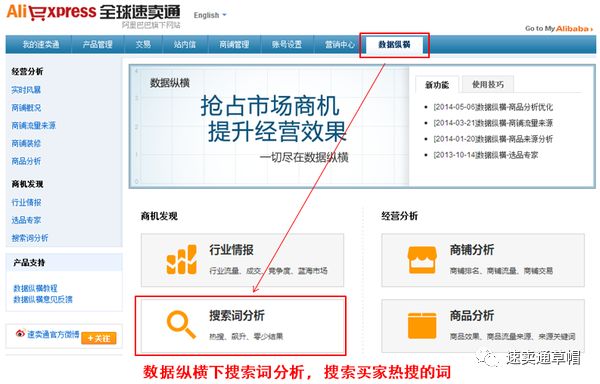Open the 商品分析 card title
Image resolution: width=600 pixels, height=384 pixels.
pos(472,316)
